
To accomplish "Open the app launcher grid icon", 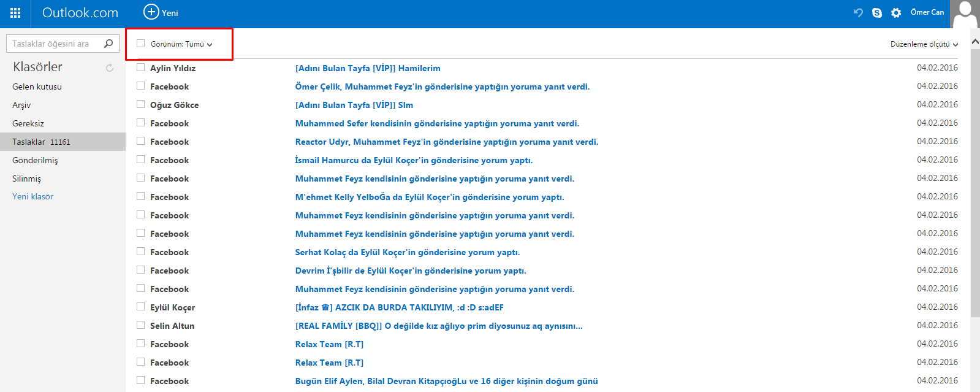I will coord(15,13).
